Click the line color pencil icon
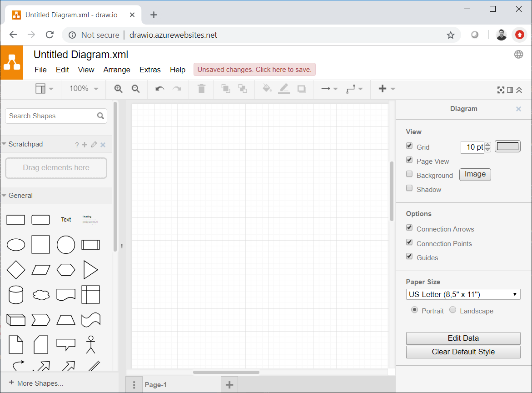 click(x=284, y=89)
